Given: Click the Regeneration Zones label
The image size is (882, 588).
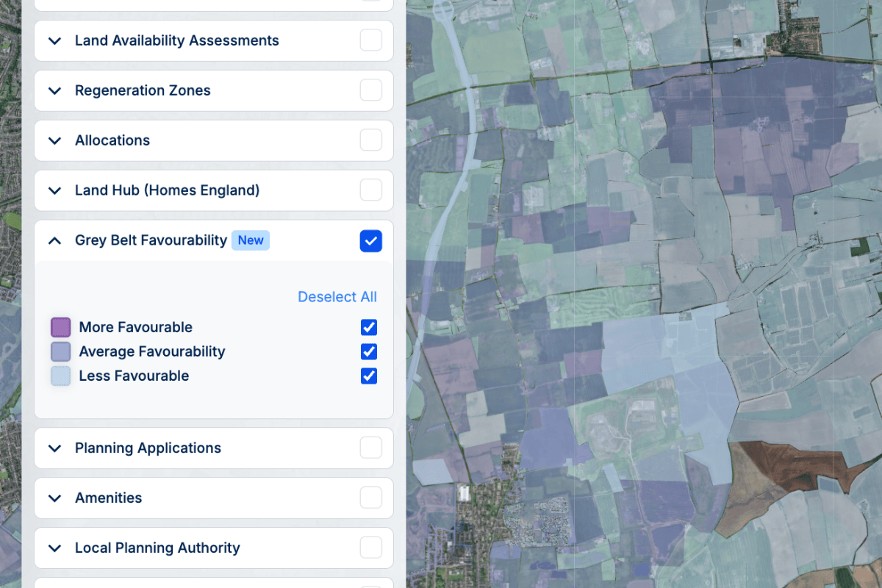Looking at the screenshot, I should (x=143, y=90).
